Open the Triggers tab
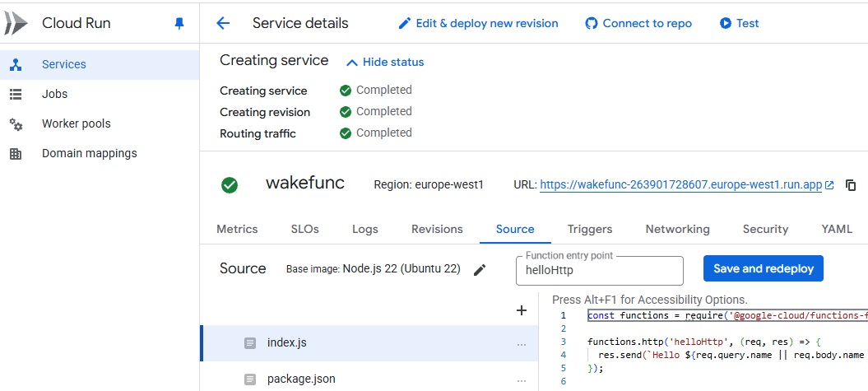Image resolution: width=868 pixels, height=391 pixels. pyautogui.click(x=590, y=230)
